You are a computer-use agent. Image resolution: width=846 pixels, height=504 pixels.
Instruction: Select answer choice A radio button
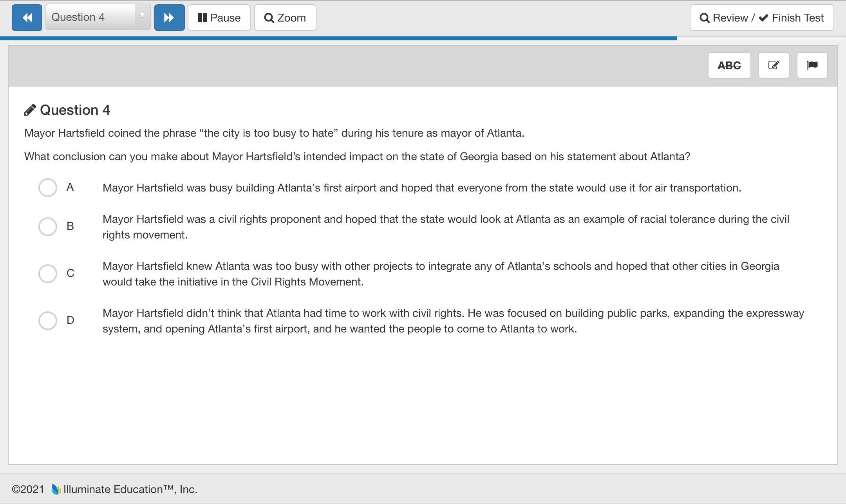pyautogui.click(x=48, y=188)
